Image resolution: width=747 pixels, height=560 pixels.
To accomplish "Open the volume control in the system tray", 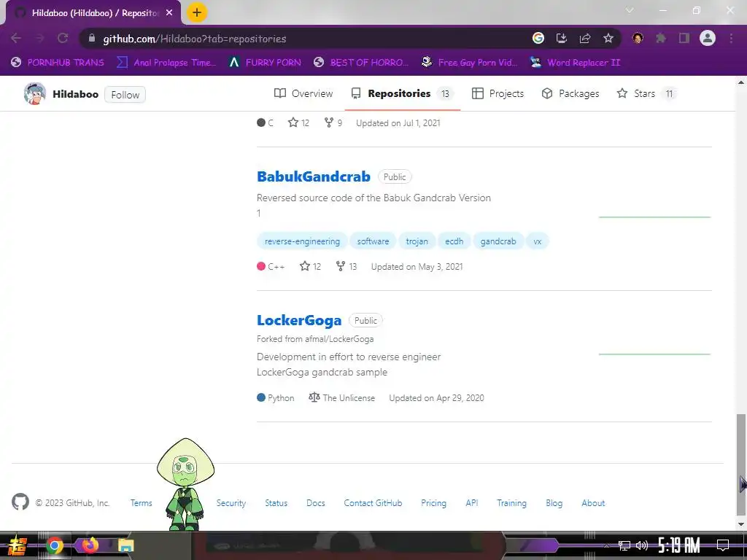I will [642, 545].
